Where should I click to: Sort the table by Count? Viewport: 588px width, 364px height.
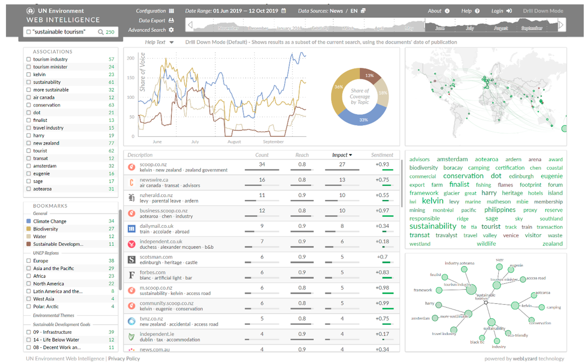(262, 155)
